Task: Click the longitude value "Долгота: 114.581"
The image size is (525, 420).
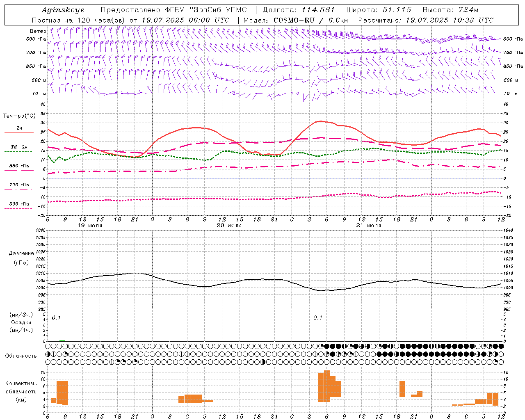Action: click(299, 10)
